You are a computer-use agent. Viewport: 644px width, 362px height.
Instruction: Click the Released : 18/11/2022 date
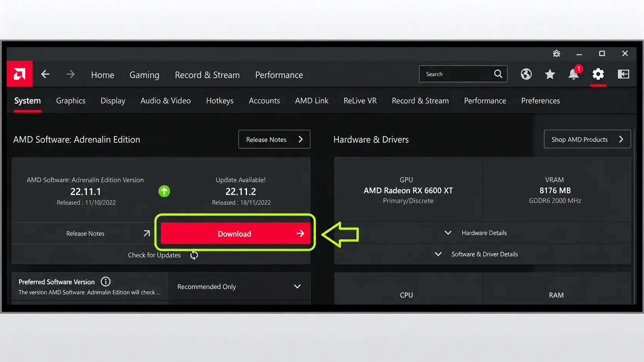241,203
